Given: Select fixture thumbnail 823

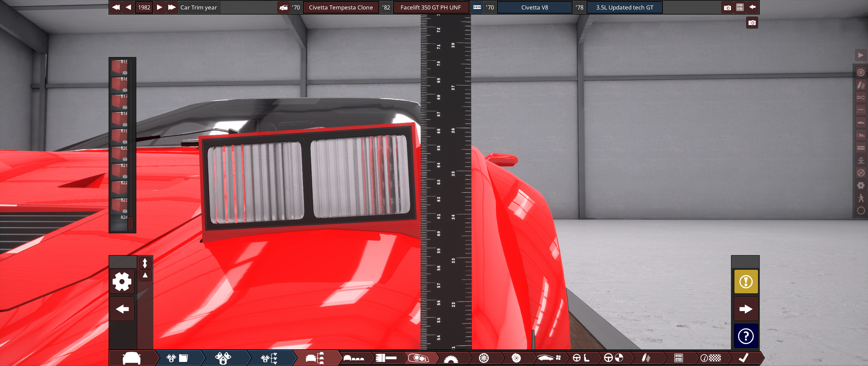Looking at the screenshot, I should point(119,205).
